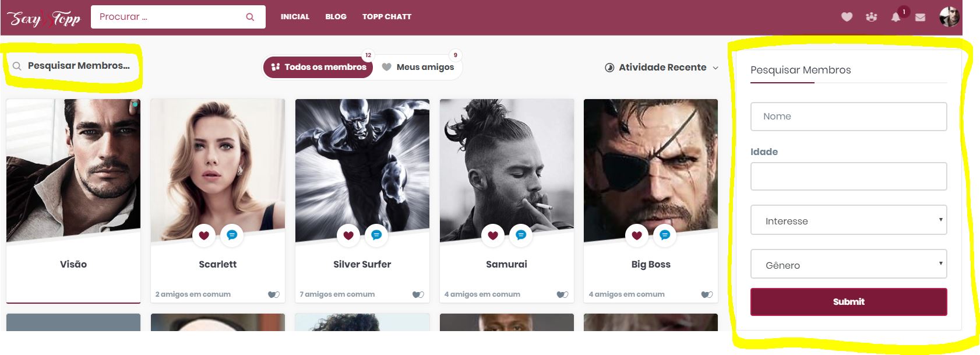This screenshot has height=355, width=980.
Task: Toggle friendship switch on Big Boss's card footer
Action: pyautogui.click(x=707, y=294)
